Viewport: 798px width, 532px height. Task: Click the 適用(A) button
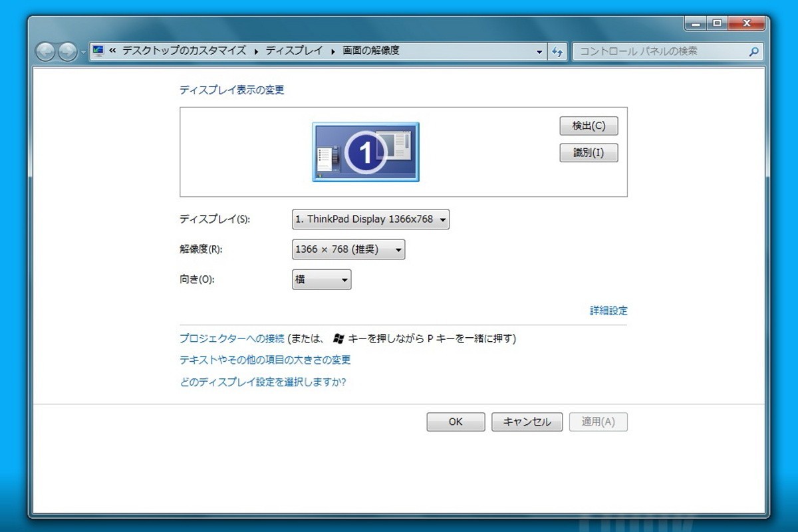click(598, 422)
